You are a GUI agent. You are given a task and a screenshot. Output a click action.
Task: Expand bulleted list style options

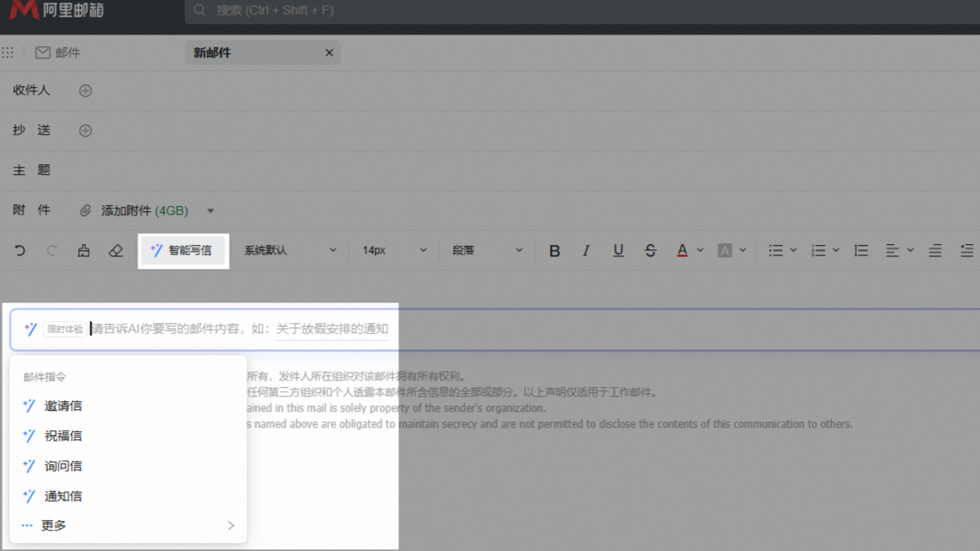(x=793, y=250)
